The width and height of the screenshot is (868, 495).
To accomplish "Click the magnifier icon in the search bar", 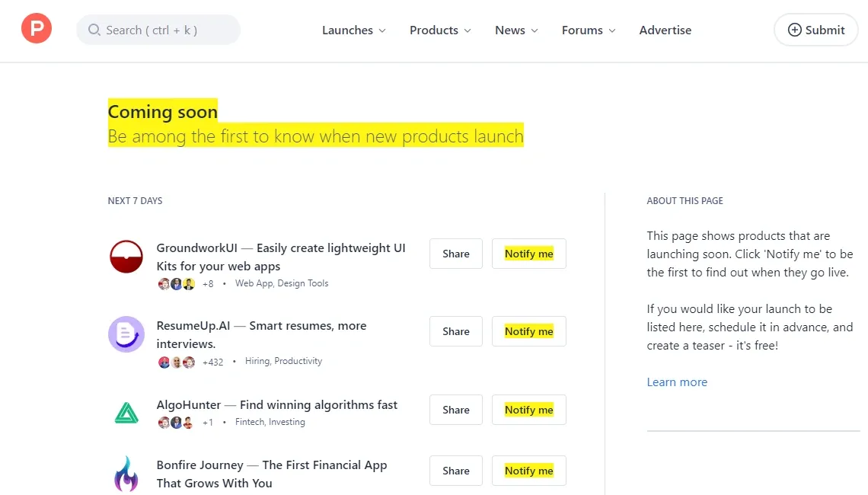I will click(x=94, y=30).
